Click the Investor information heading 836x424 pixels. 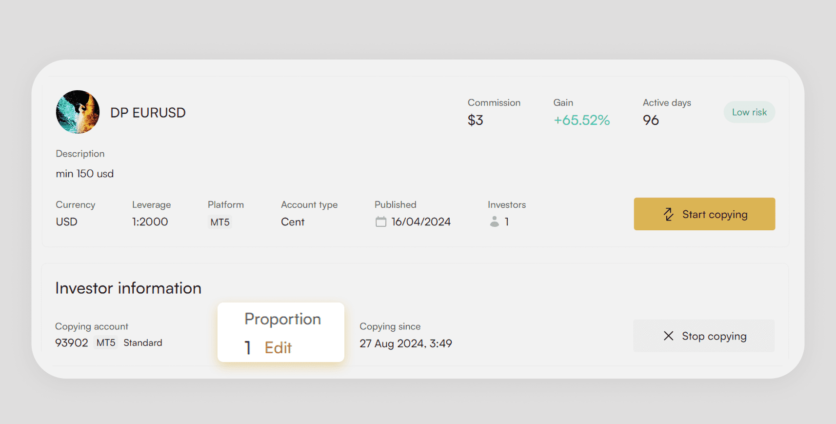[128, 288]
